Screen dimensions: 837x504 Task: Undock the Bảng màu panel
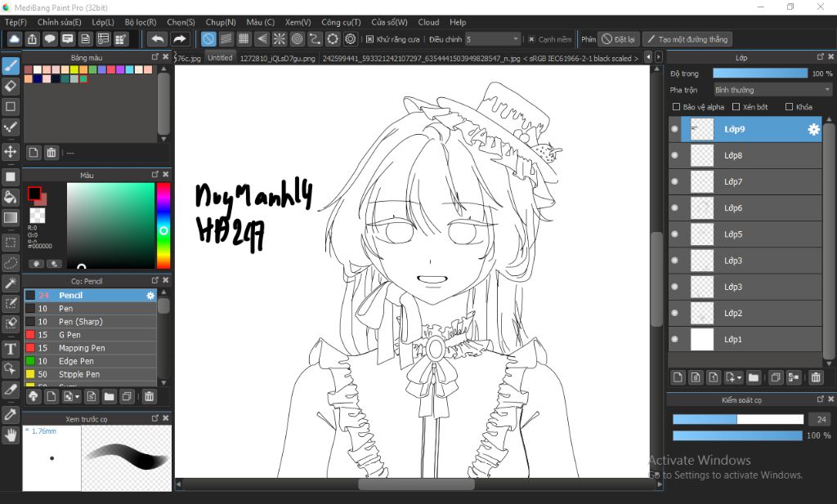coord(154,56)
